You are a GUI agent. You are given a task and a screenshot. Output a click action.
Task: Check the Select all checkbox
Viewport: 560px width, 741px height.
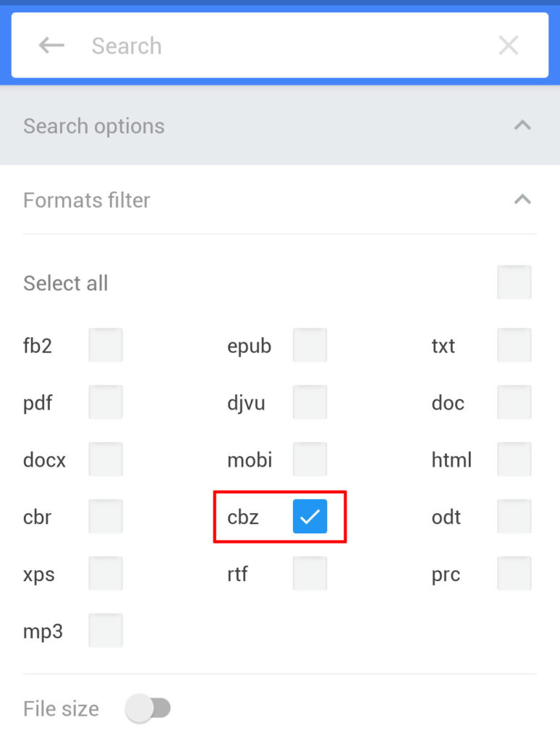click(514, 282)
